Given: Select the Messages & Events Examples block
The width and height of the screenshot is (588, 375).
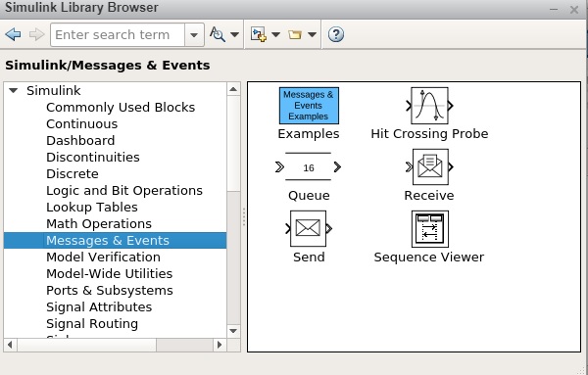Looking at the screenshot, I should click(x=309, y=106).
